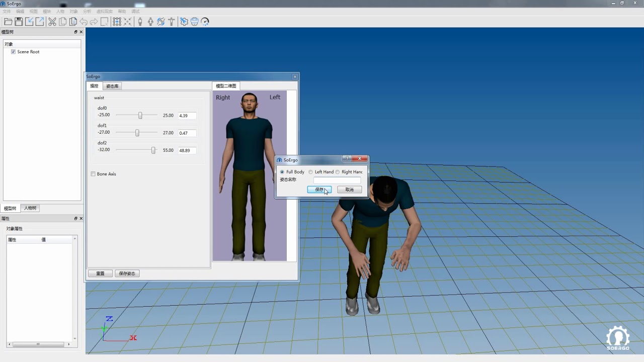Toggle the Scene Root checkbox
644x362 pixels.
pyautogui.click(x=13, y=52)
